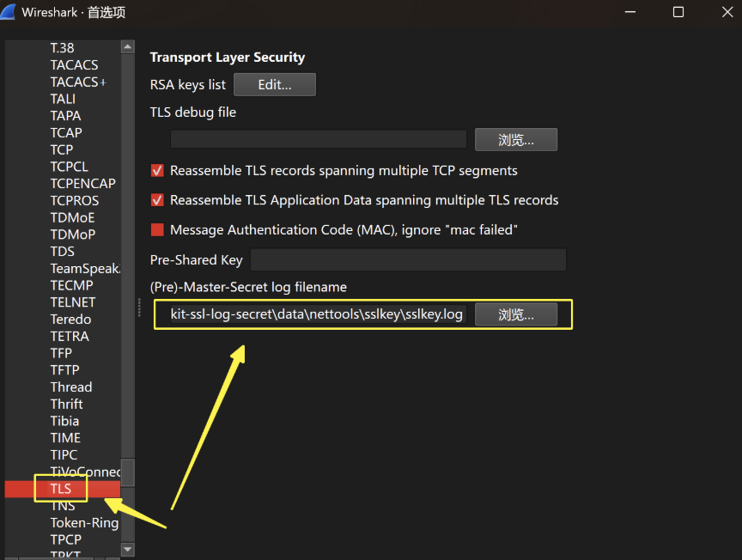This screenshot has width=742, height=560.
Task: Select Thread protocol entry
Action: [x=71, y=387]
